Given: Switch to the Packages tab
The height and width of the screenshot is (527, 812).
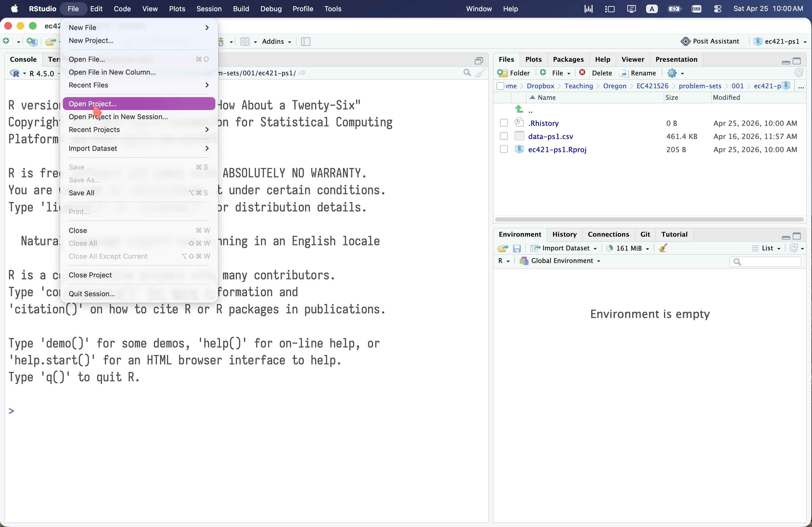Looking at the screenshot, I should click(568, 59).
